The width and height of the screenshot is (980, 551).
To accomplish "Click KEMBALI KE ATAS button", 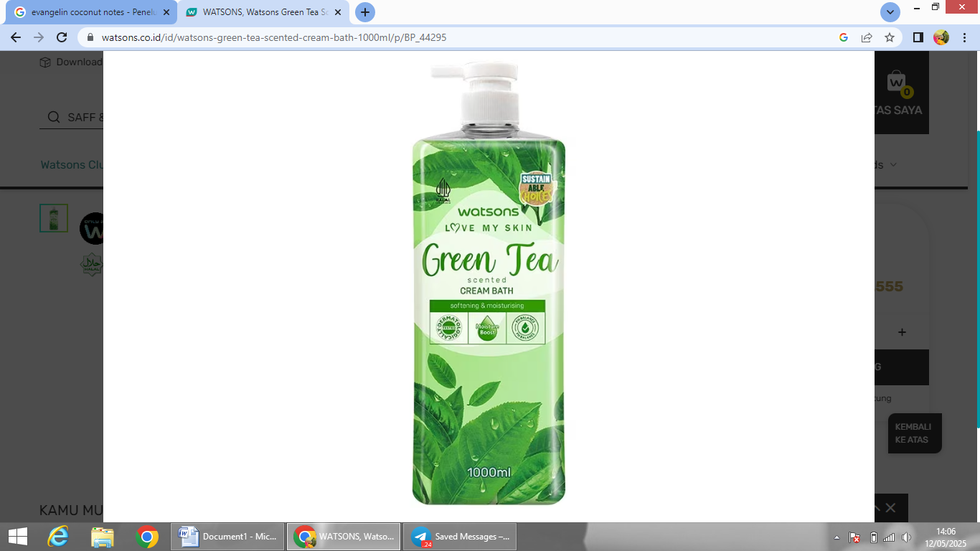I will coord(915,433).
